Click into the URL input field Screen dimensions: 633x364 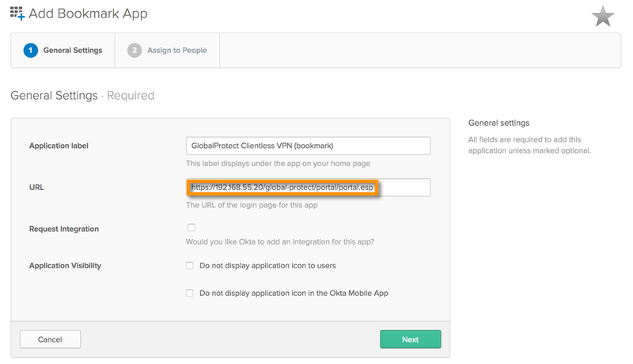point(308,188)
